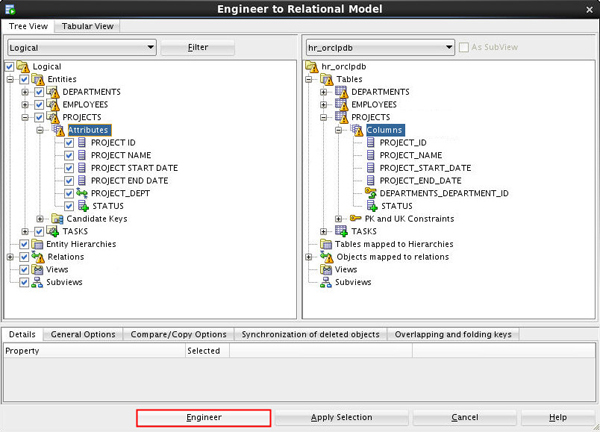Viewport: 600px width, 432px height.
Task: Uncheck the Entity Hierarchies checkbox
Action: pyautogui.click(x=25, y=244)
